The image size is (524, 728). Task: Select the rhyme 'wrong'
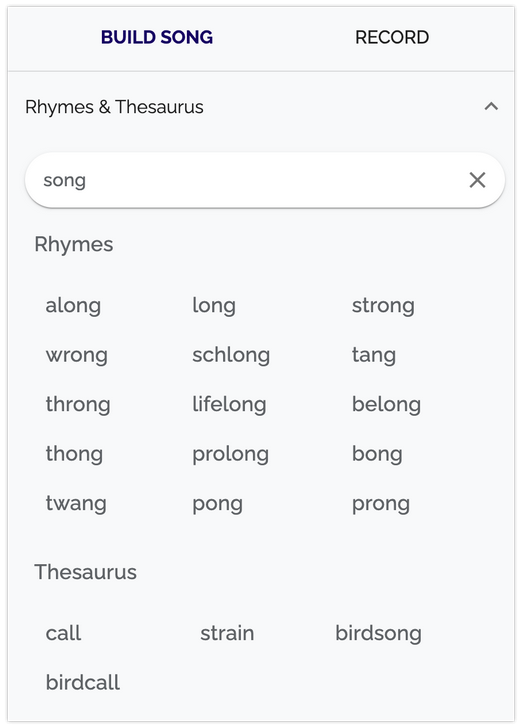pyautogui.click(x=77, y=356)
